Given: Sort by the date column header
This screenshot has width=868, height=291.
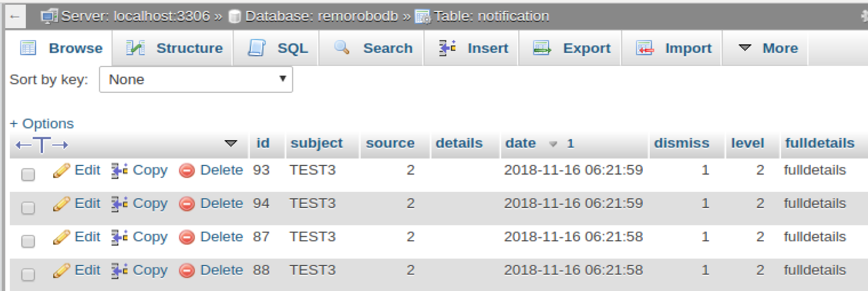Looking at the screenshot, I should [521, 143].
